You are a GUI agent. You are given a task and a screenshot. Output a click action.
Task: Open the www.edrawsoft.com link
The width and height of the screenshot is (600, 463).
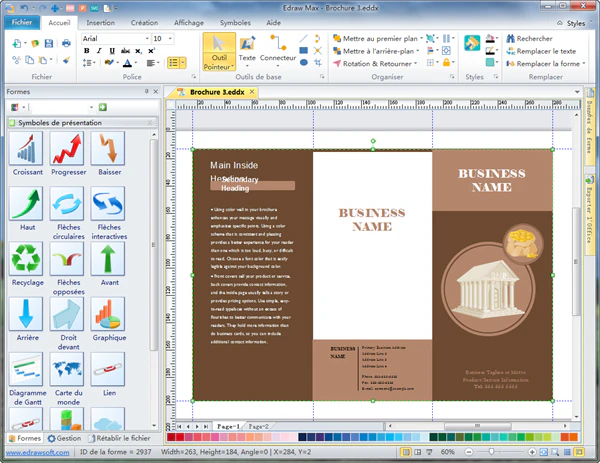38,452
